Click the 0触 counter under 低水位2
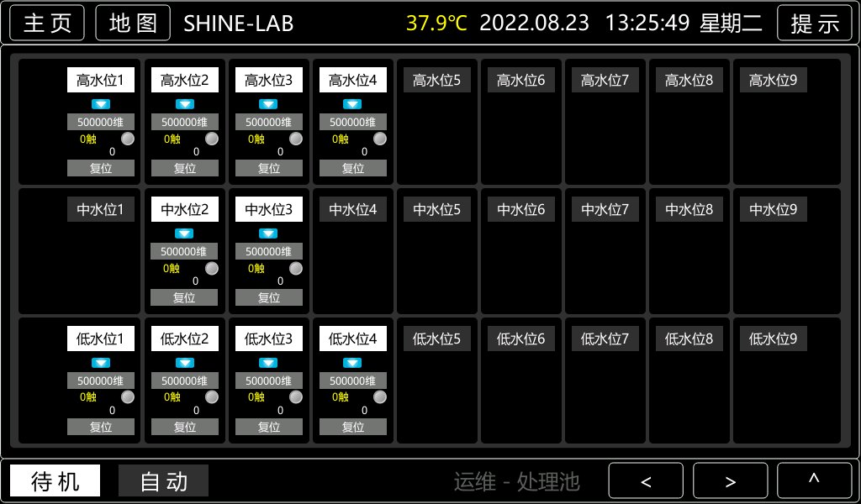The height and width of the screenshot is (504, 861). point(172,397)
